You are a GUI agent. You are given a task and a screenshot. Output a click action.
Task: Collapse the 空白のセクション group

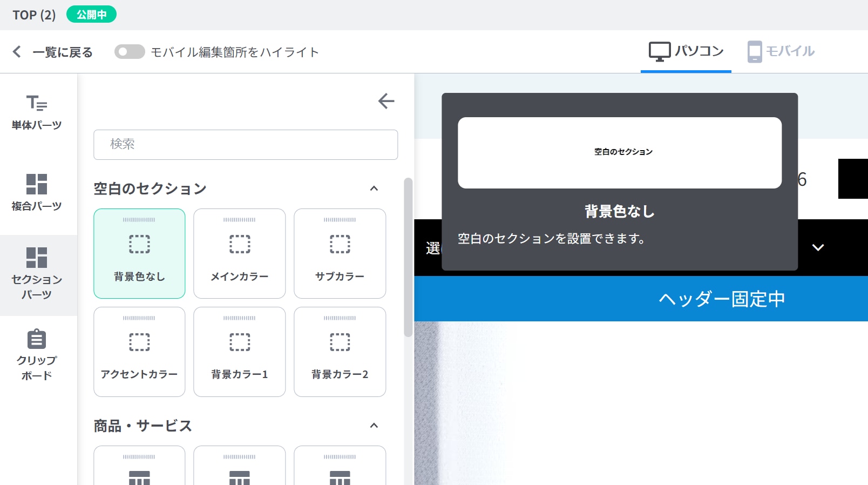point(374,188)
